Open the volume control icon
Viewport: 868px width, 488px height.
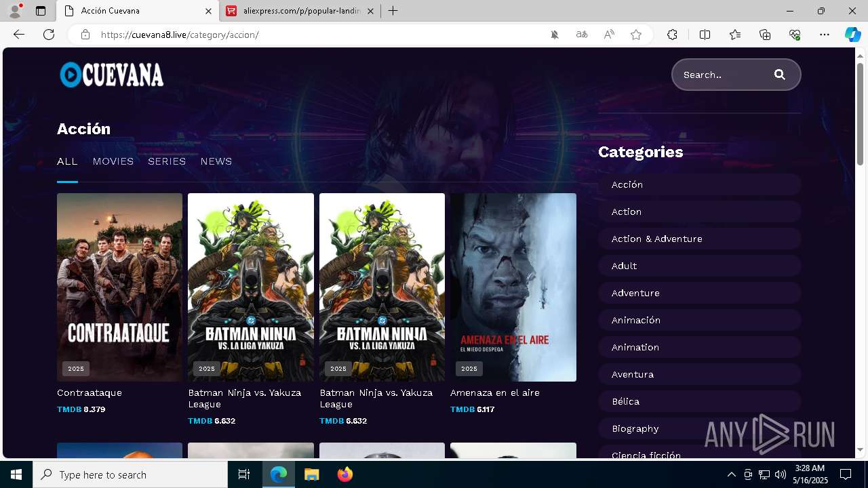(x=780, y=474)
